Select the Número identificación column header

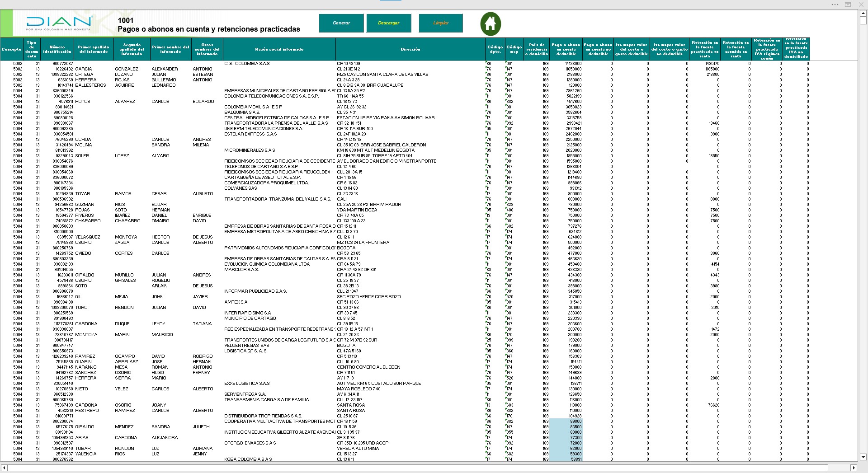(57, 49)
